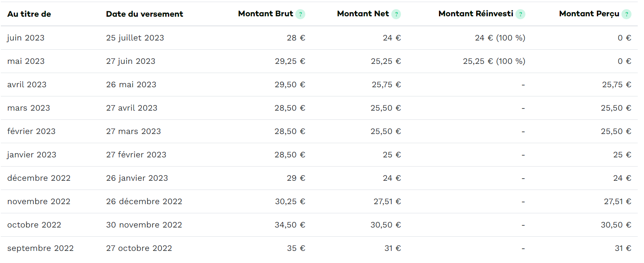Select the Montant Réinvesti header label
The width and height of the screenshot is (644, 263).
[476, 14]
